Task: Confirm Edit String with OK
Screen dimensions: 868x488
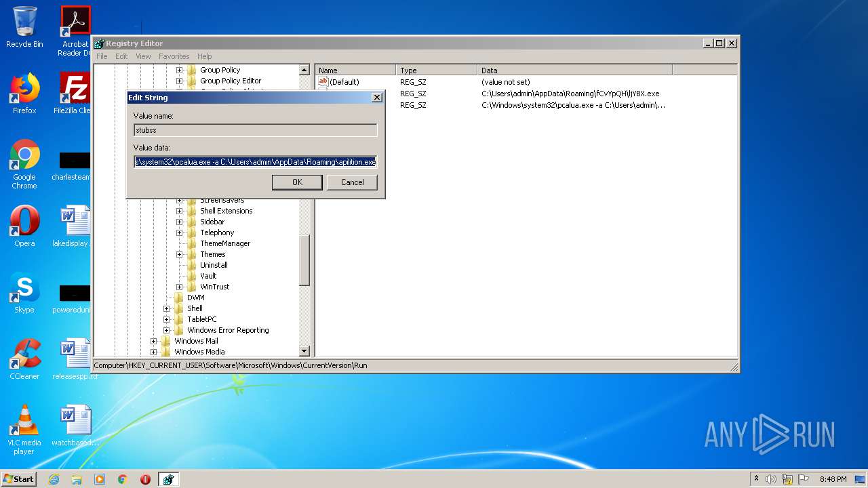Action: [x=297, y=182]
